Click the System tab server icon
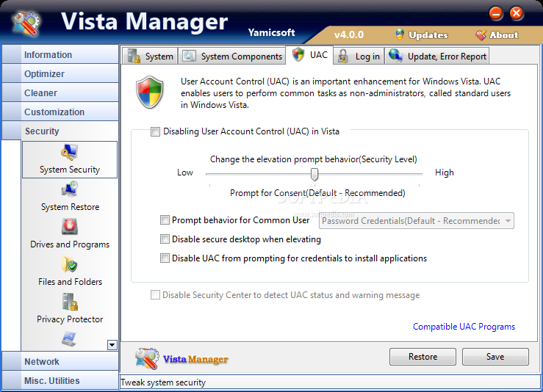 point(134,56)
